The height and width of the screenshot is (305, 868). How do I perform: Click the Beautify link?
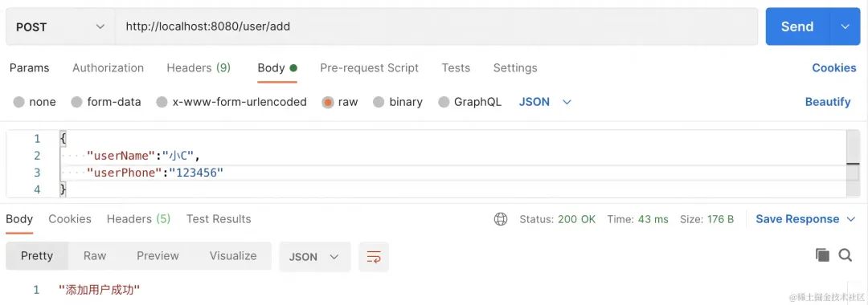click(828, 102)
